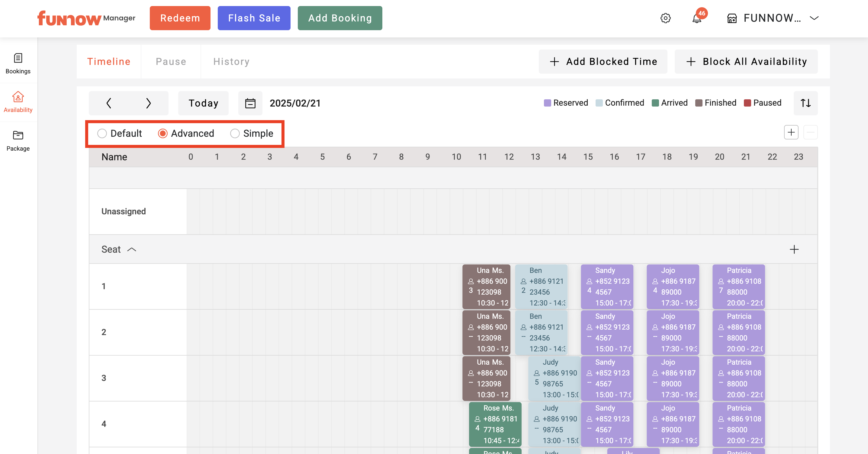Select the Simple view radio button
868x454 pixels.
(x=235, y=133)
